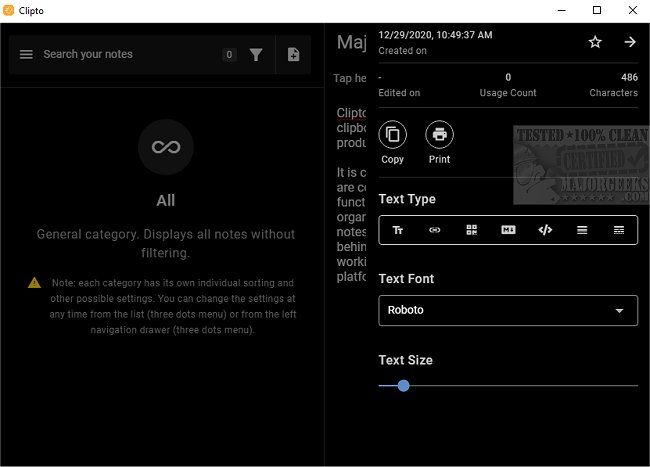Click the 'All' category heading

[165, 201]
